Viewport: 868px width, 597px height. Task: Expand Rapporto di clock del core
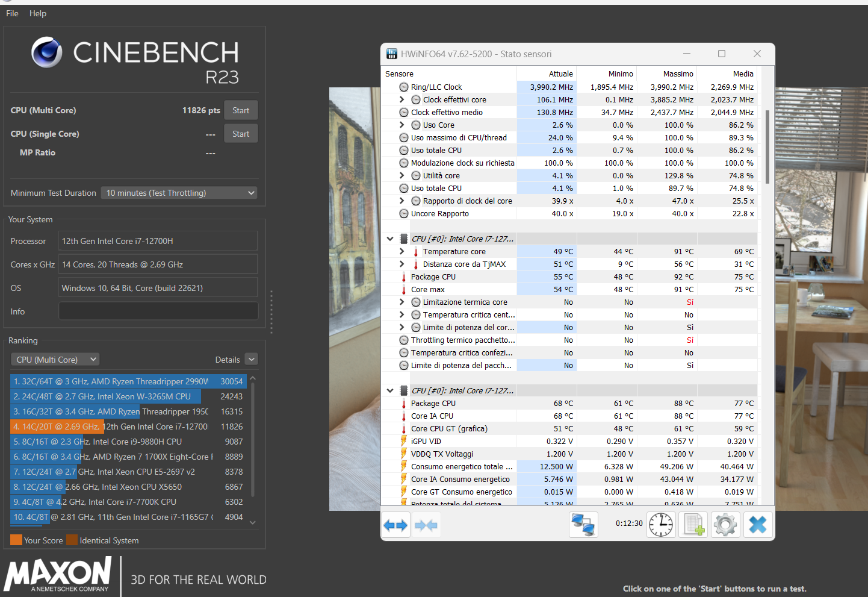point(402,201)
